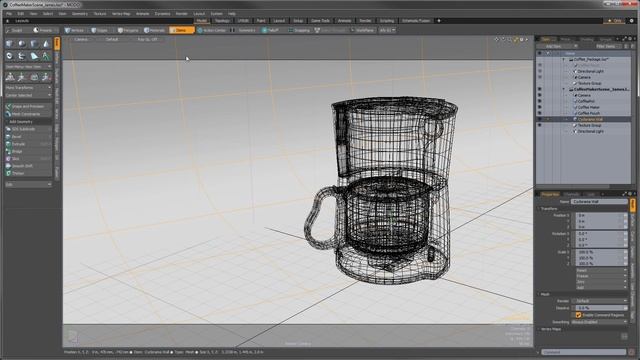This screenshot has width=640, height=360.
Task: Switch to the Paint layout tab
Action: tap(261, 20)
